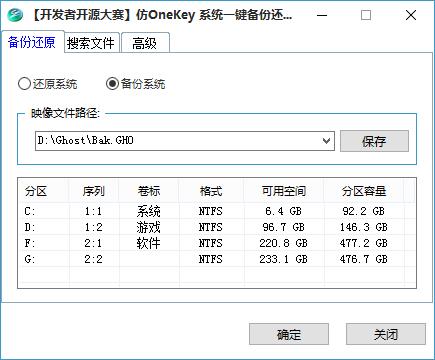
Task: Select the D: 游戏 partition row
Action: 217,227
